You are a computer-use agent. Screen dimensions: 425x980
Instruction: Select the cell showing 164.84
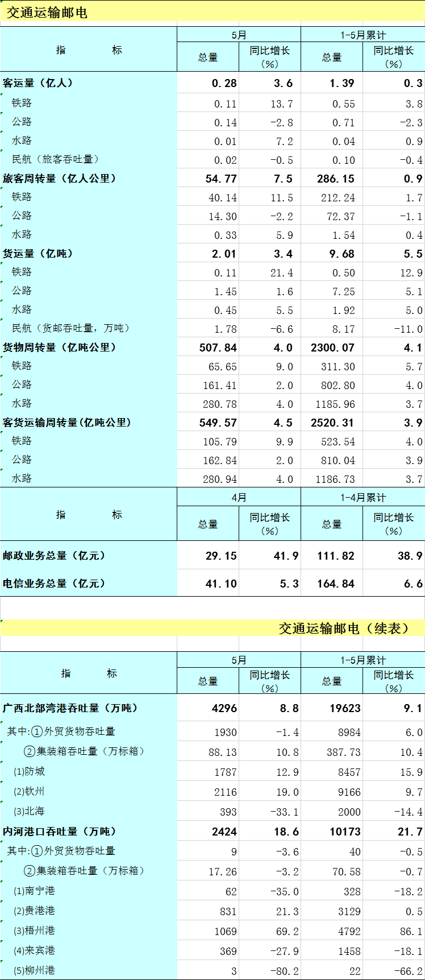(336, 584)
